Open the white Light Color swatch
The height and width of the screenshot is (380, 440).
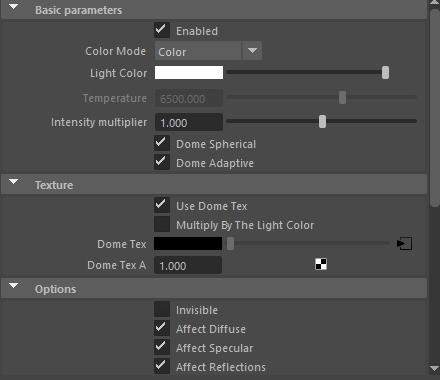189,73
